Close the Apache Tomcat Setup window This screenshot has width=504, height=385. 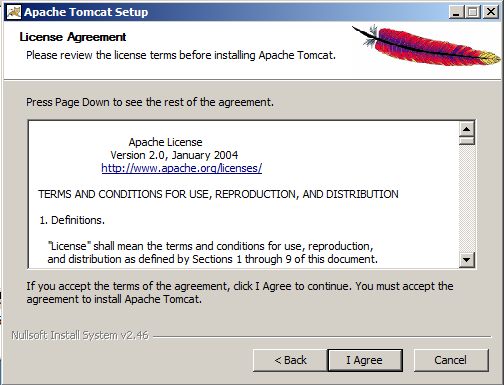491,12
